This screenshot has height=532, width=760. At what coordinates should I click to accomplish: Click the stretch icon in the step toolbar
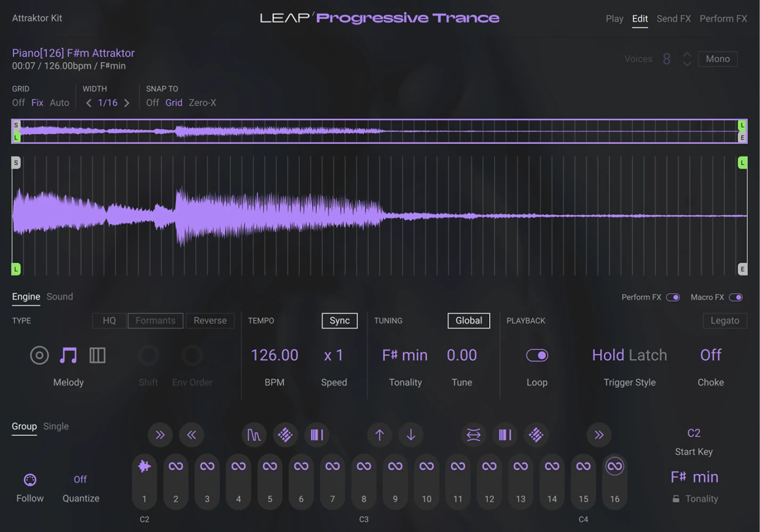click(473, 435)
